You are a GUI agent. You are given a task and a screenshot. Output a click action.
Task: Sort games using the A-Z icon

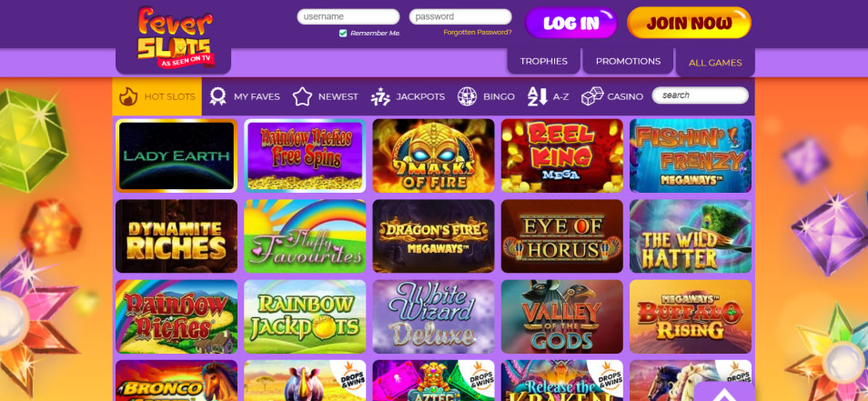click(537, 96)
